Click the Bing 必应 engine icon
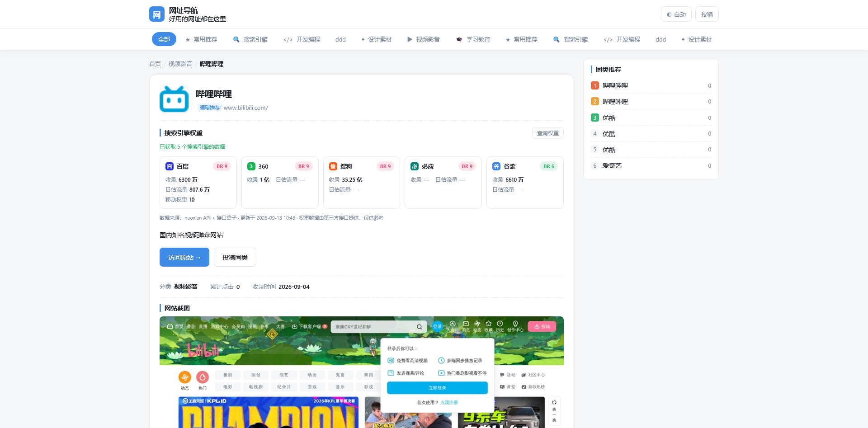 [415, 166]
